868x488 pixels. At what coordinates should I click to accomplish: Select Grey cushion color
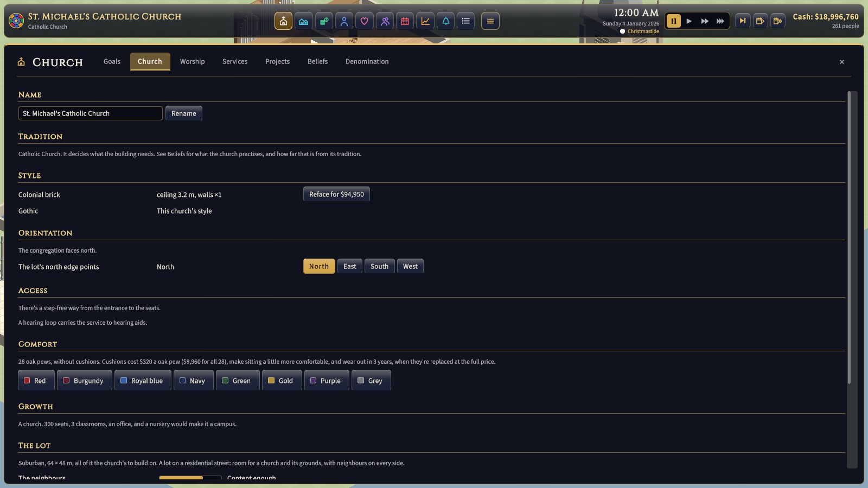371,381
